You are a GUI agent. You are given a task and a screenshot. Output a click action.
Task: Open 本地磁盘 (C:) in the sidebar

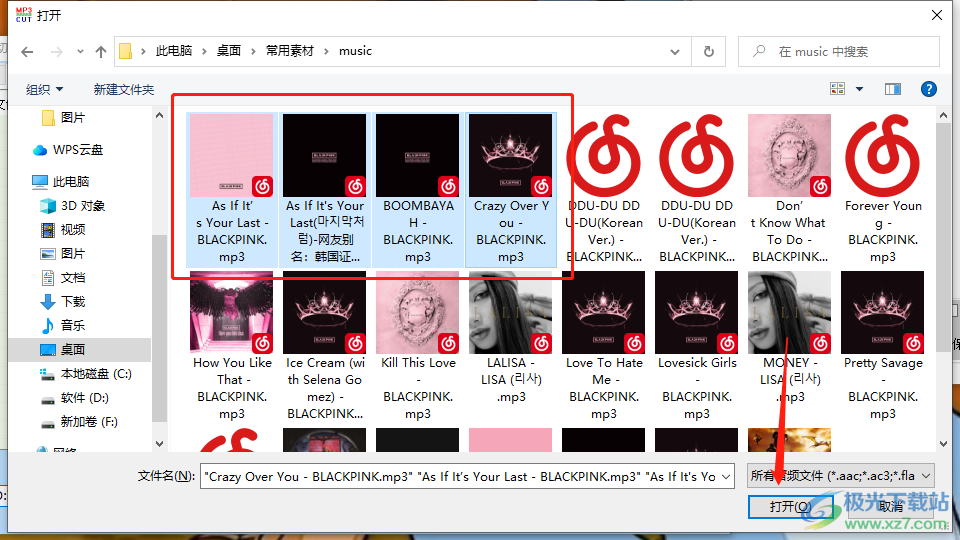86,373
